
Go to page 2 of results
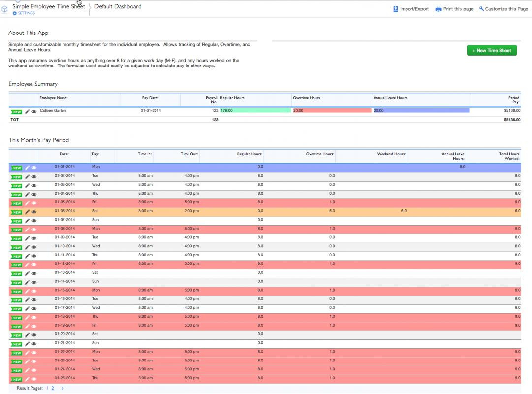[53, 388]
